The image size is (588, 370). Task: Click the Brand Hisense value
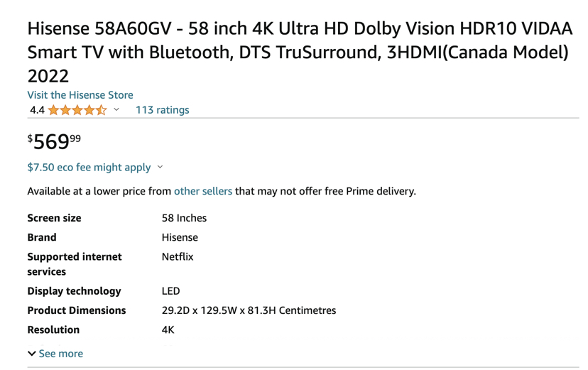tap(180, 238)
